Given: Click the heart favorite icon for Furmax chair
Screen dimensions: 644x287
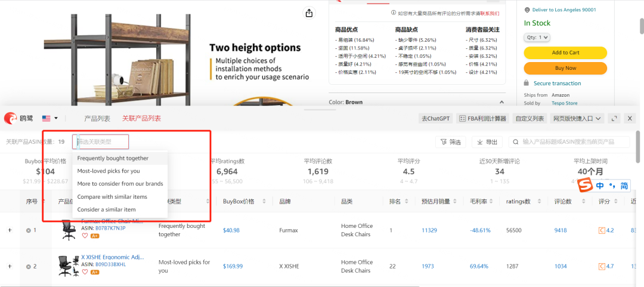Looking at the screenshot, I should pos(85,236).
